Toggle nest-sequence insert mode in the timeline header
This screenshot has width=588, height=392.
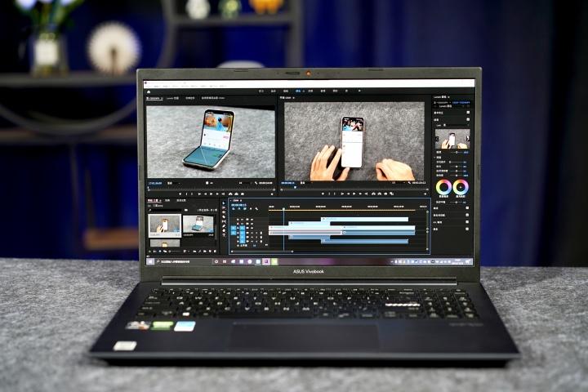[x=234, y=209]
